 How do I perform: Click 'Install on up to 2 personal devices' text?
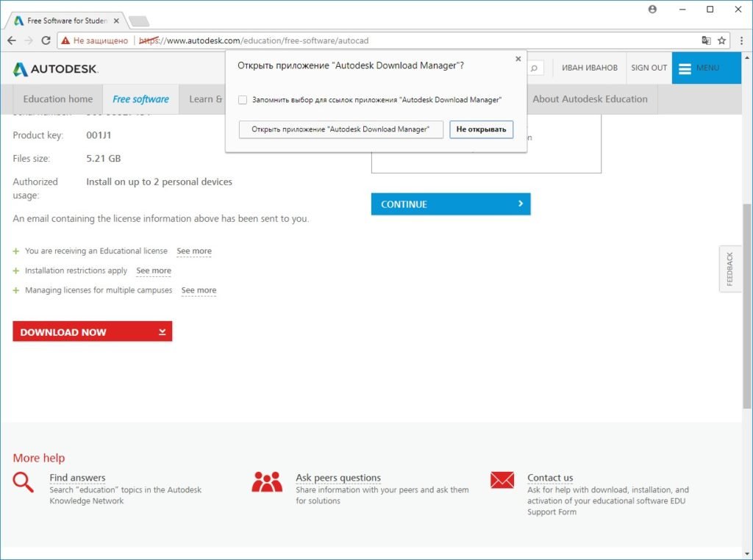pyautogui.click(x=159, y=182)
